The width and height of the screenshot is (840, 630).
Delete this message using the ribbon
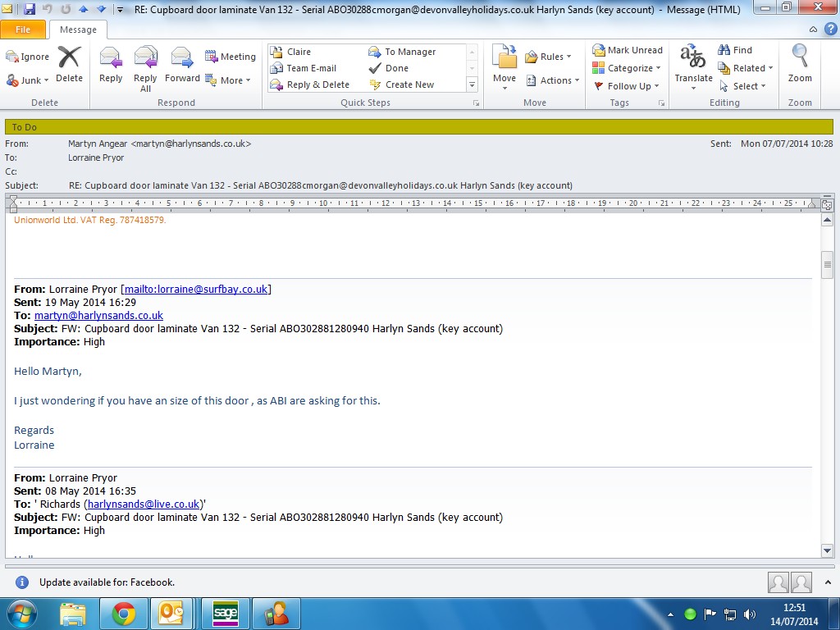69,65
